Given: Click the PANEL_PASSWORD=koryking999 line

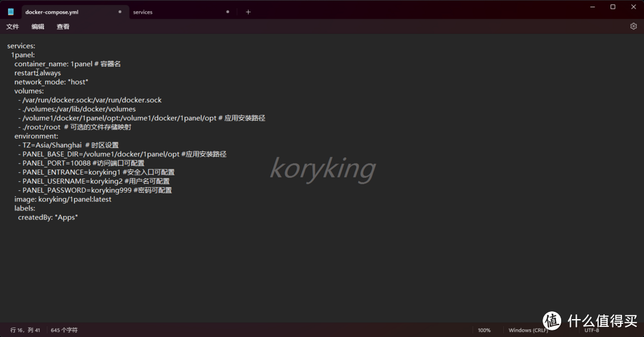Looking at the screenshot, I should (x=95, y=191).
